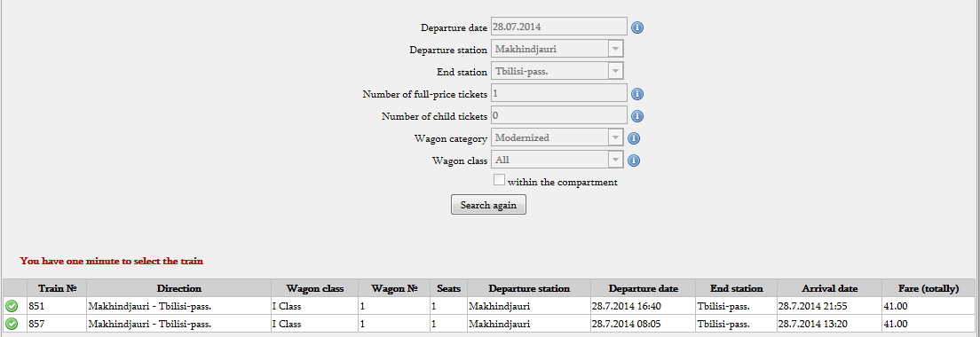Viewport: 980px width, 337px height.
Task: Click info icon next to child tickets
Action: tap(636, 116)
